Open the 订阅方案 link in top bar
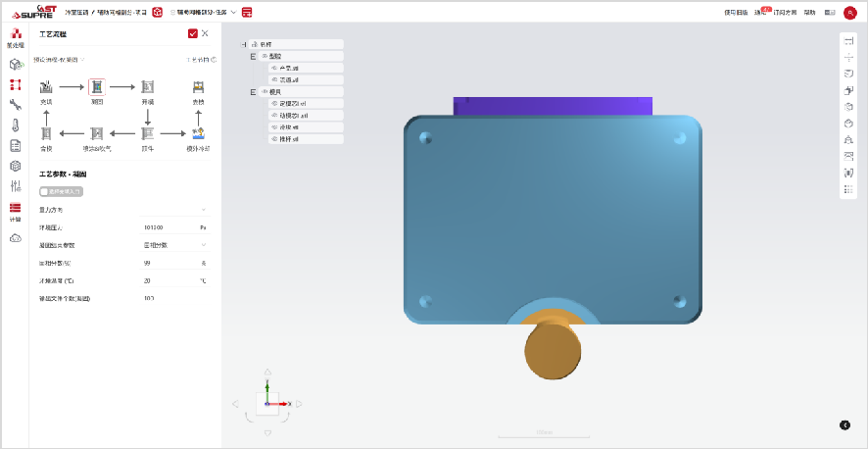Screen dimensions: 868x449 [x=787, y=13]
